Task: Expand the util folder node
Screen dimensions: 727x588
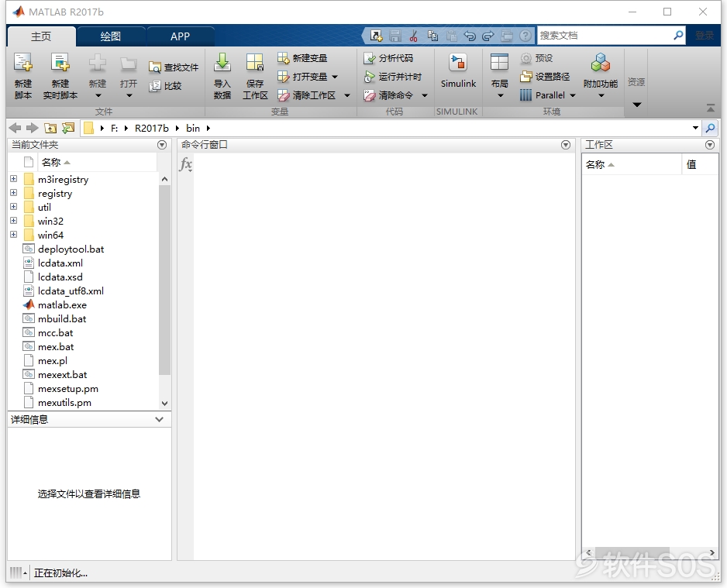Action: click(13, 207)
